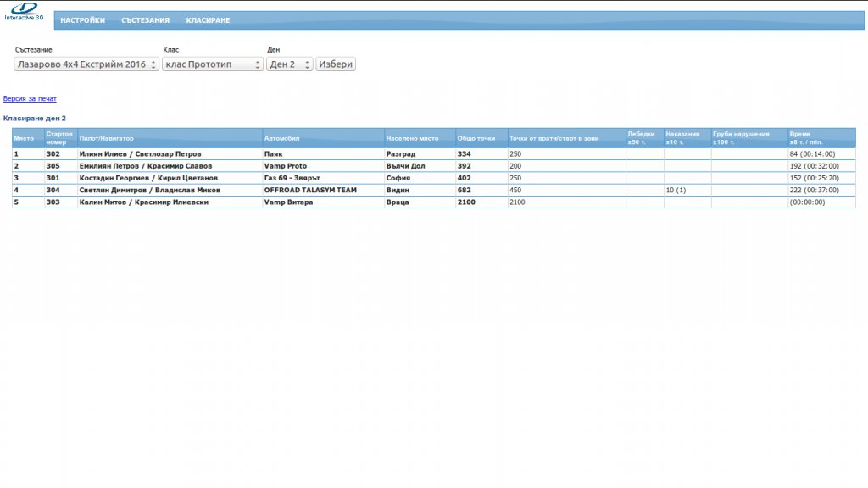Viewport: 868px width, 488px height.
Task: Click start number 302
Action: point(53,154)
